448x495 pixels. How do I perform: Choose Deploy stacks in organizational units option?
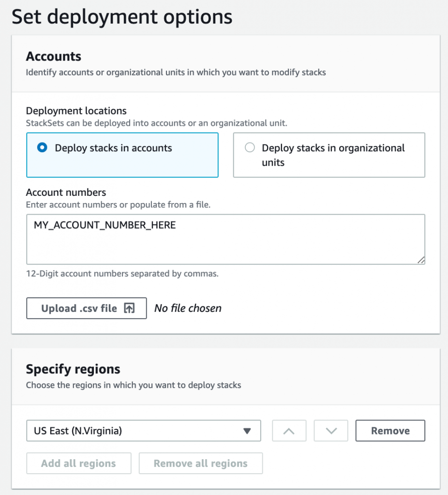(x=250, y=148)
